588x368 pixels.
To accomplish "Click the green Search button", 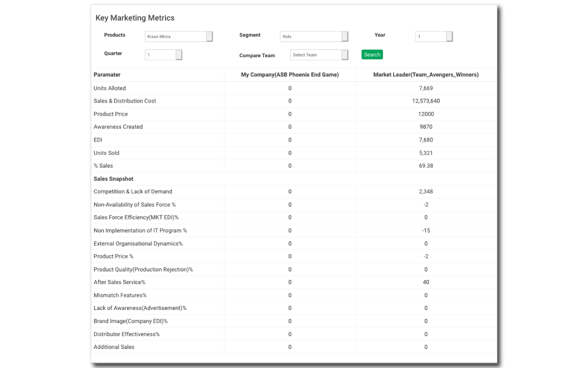I will tap(372, 54).
